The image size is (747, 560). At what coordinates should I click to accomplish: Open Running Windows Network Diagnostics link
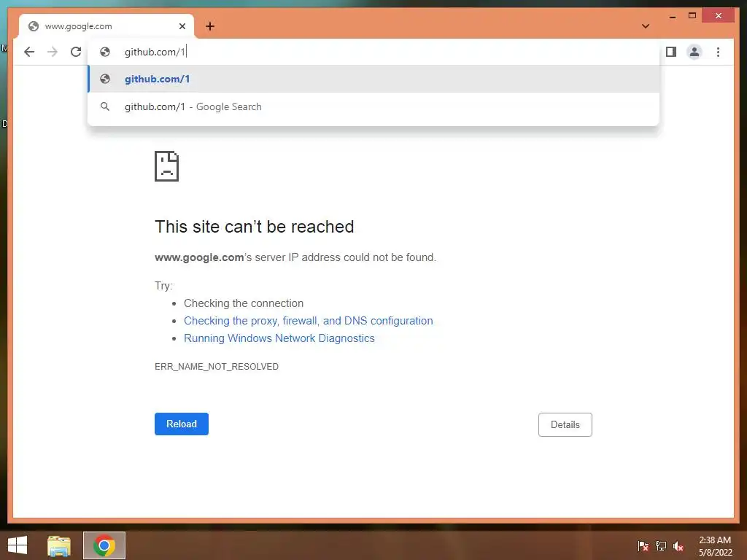click(279, 338)
